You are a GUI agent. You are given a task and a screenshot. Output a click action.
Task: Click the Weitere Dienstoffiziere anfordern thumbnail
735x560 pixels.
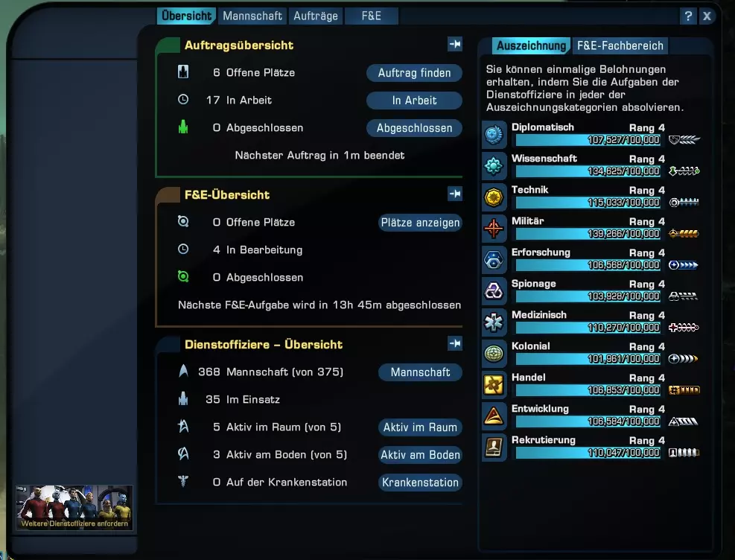(x=74, y=508)
